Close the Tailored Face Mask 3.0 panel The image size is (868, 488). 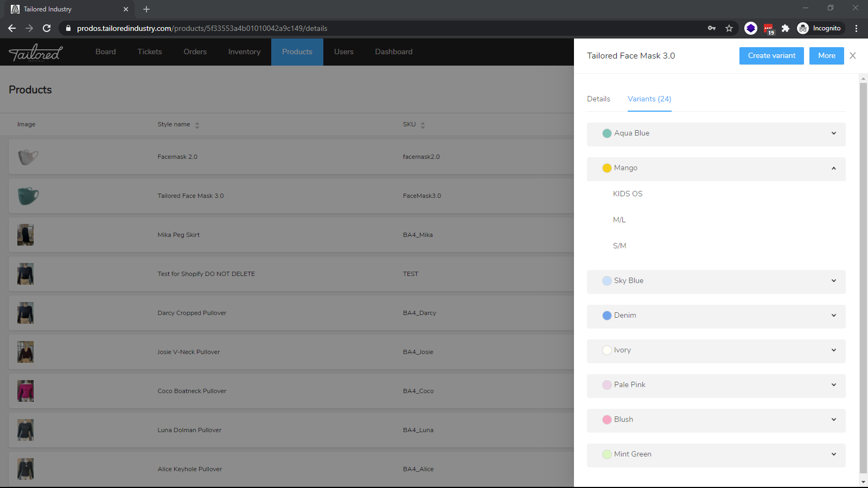pos(853,56)
